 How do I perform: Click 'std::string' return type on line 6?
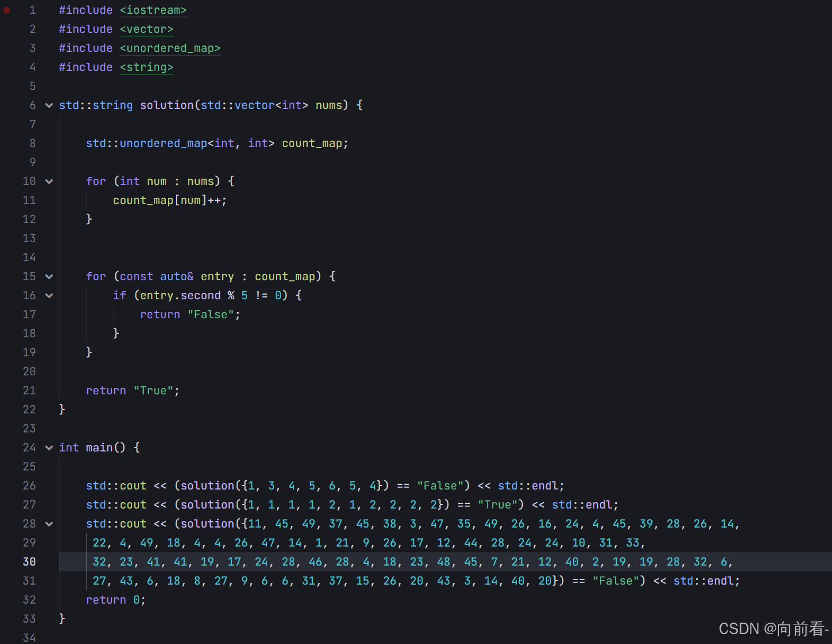[x=96, y=106]
